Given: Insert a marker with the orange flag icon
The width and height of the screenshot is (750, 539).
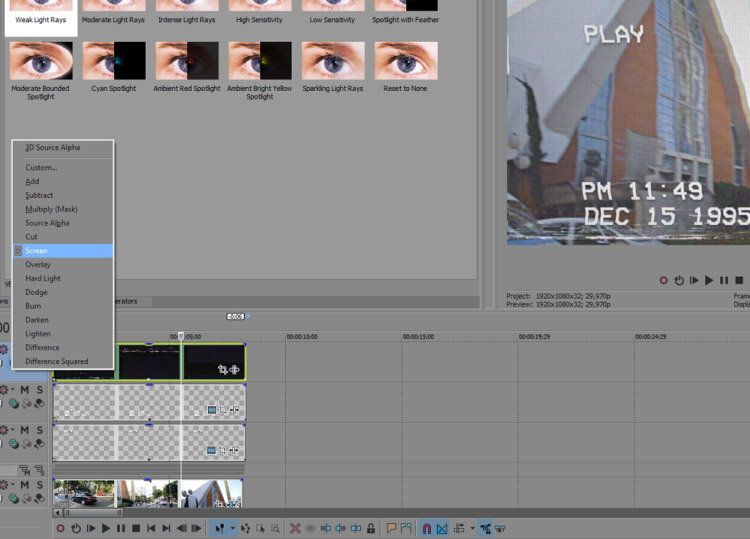Looking at the screenshot, I should click(391, 528).
